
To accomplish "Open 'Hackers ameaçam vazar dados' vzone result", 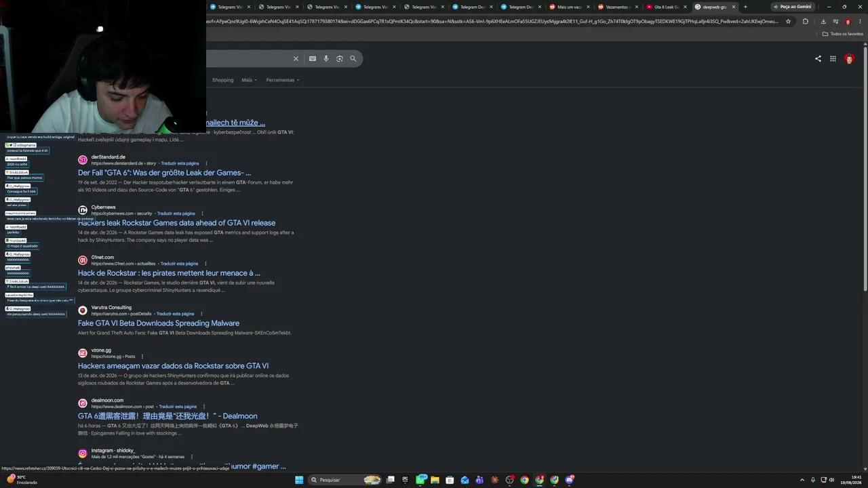I will tap(173, 366).
